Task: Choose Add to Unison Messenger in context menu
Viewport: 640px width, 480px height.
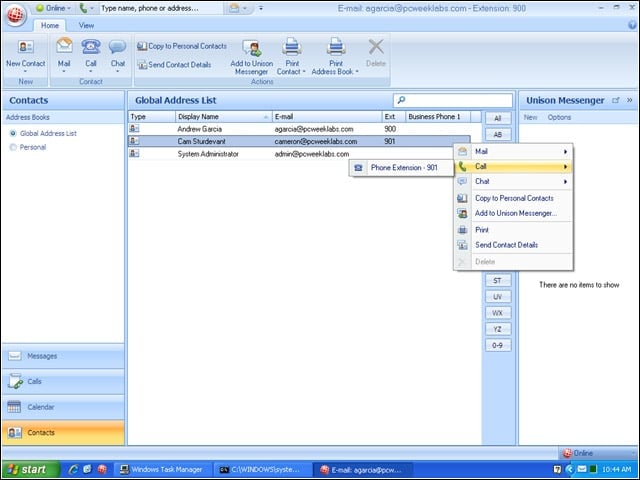Action: pyautogui.click(x=513, y=213)
